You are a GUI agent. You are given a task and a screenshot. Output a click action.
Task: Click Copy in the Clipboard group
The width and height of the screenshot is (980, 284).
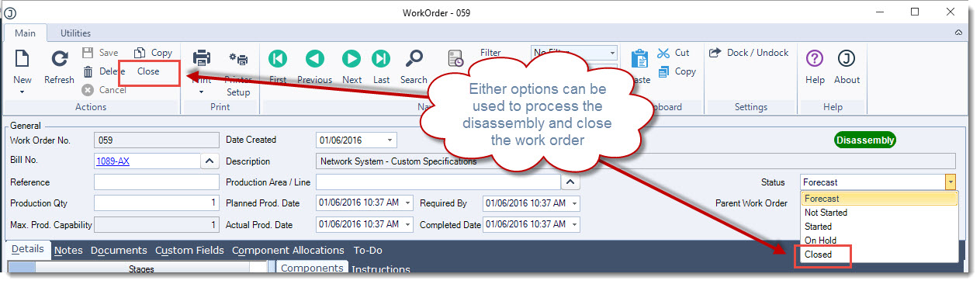(677, 71)
